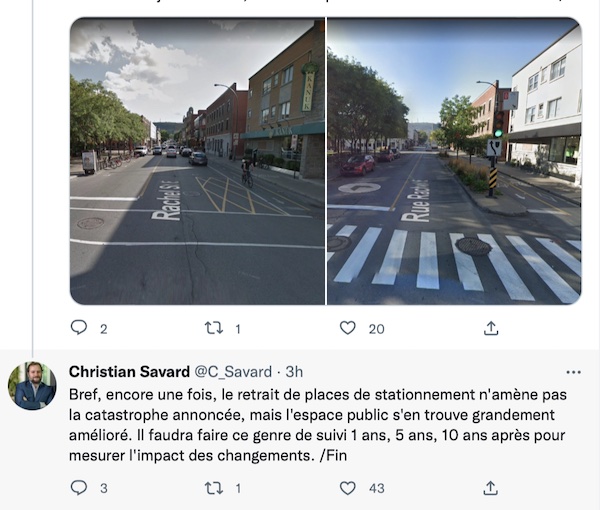Open the left Rachel St street photo
600x510 pixels.
coord(197,161)
